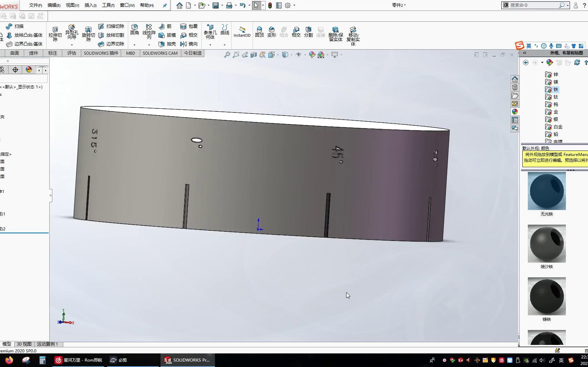Select the 圆角 (Fillet) tool
The width and height of the screenshot is (588, 367).
tap(135, 30)
